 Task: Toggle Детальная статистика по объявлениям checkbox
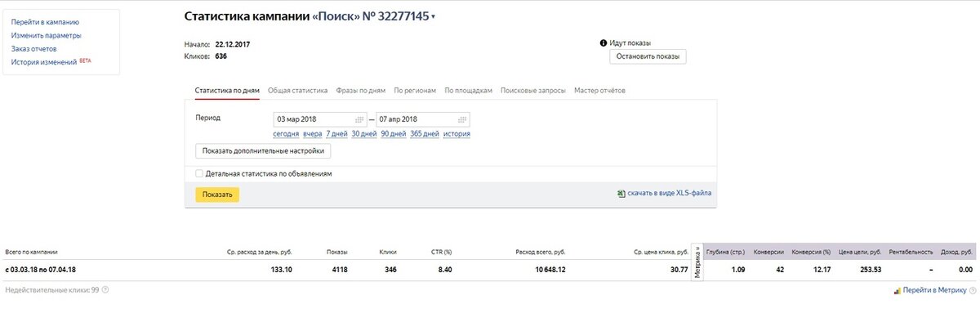click(199, 174)
